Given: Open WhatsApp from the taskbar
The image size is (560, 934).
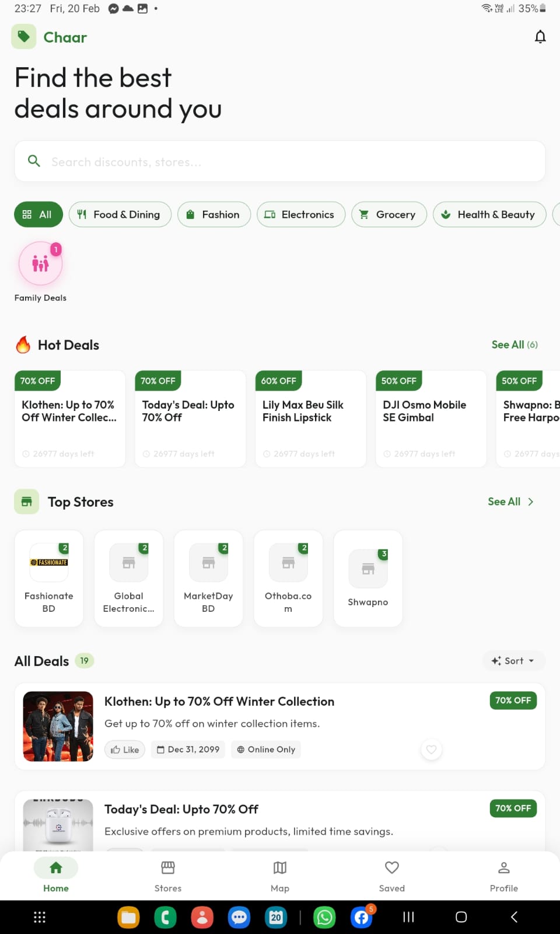Looking at the screenshot, I should 325,917.
